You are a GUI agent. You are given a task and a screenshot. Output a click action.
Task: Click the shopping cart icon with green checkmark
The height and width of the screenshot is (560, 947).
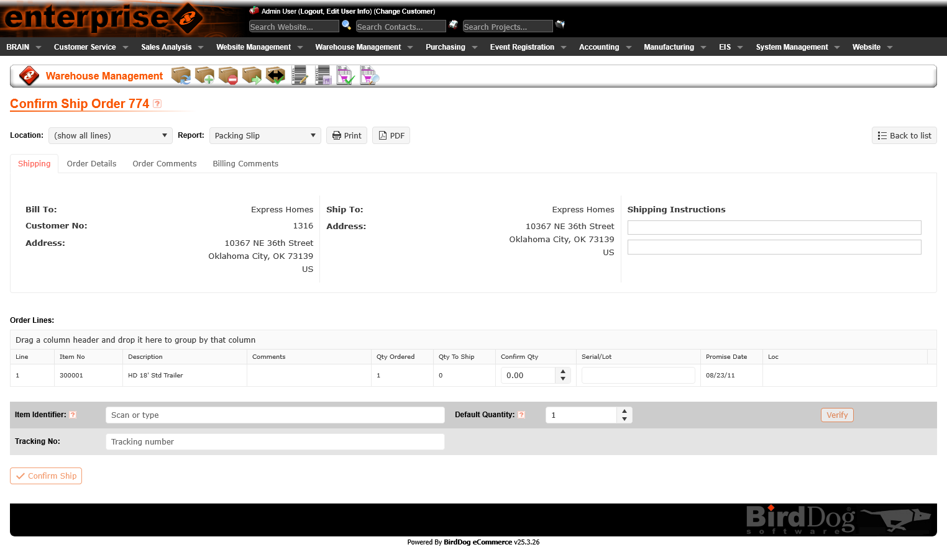(x=345, y=76)
